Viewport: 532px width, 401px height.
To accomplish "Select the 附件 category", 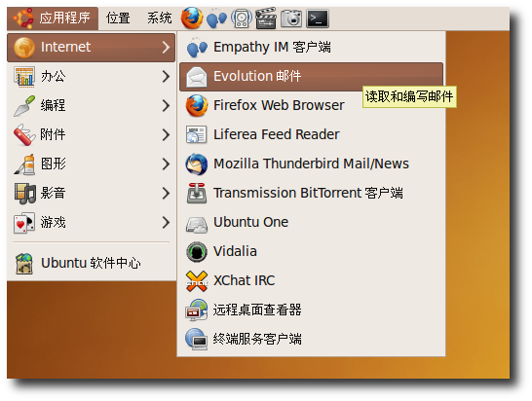I will point(91,135).
